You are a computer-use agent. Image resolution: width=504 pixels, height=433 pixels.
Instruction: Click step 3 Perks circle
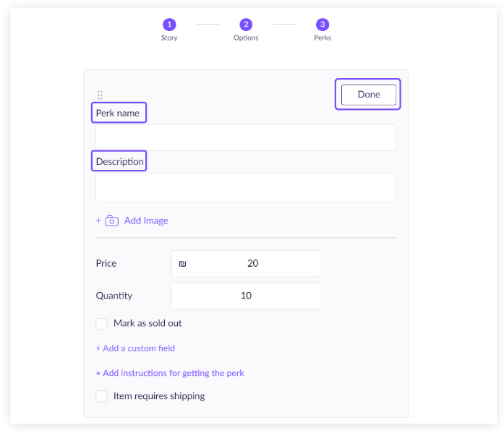(323, 25)
